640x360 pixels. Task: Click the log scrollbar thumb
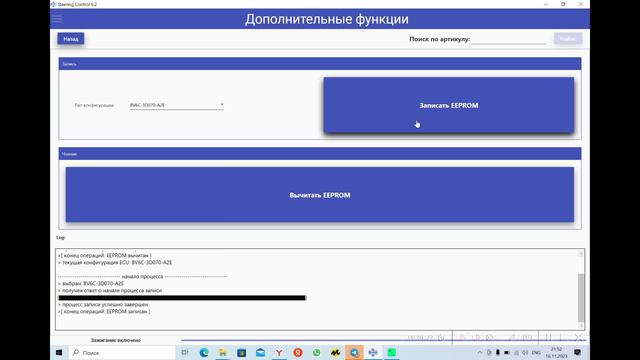581,298
